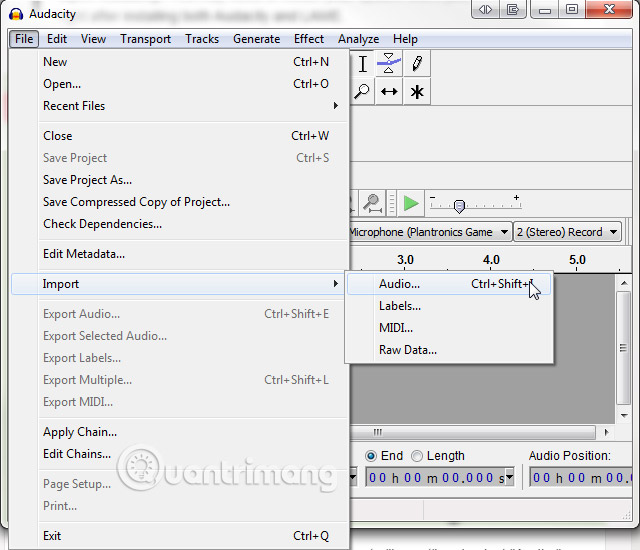Image resolution: width=640 pixels, height=550 pixels.
Task: Select the Time Shift tool
Action: 389,91
